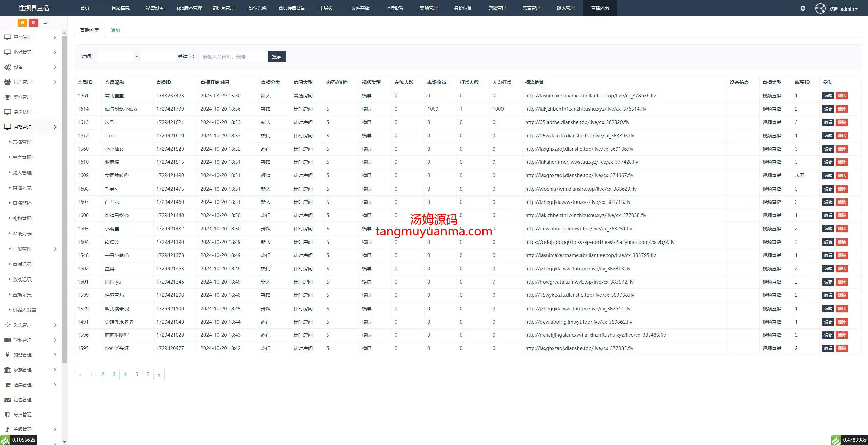Open 红包管理 envelope sidebar item

[22, 400]
